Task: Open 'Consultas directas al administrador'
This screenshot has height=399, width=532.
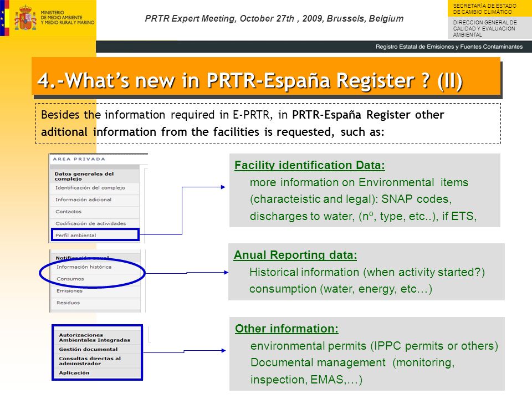Action: pyautogui.click(x=90, y=361)
